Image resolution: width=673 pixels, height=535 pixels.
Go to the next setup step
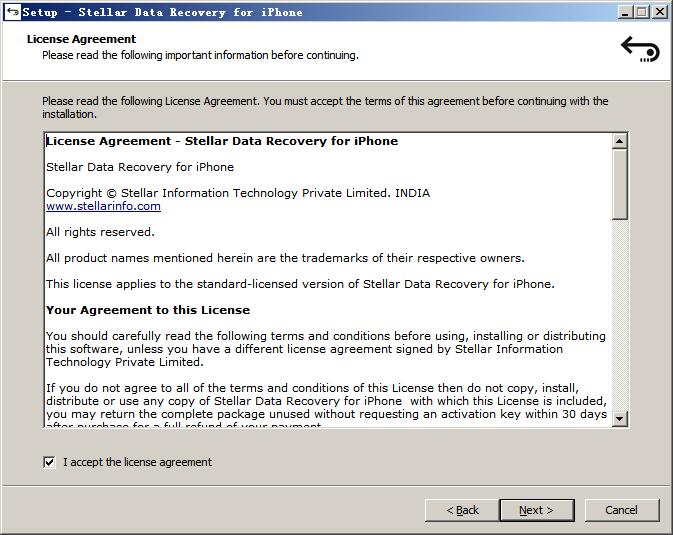coord(537,510)
